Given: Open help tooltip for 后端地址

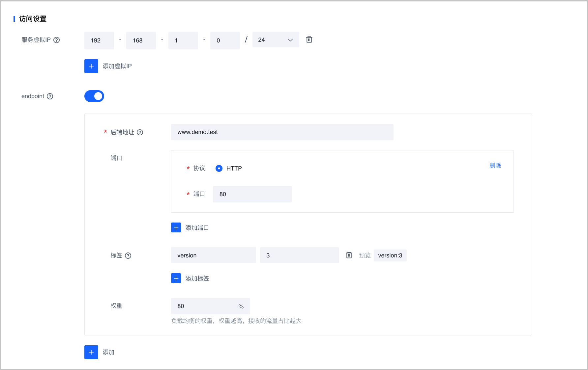Looking at the screenshot, I should (x=140, y=132).
